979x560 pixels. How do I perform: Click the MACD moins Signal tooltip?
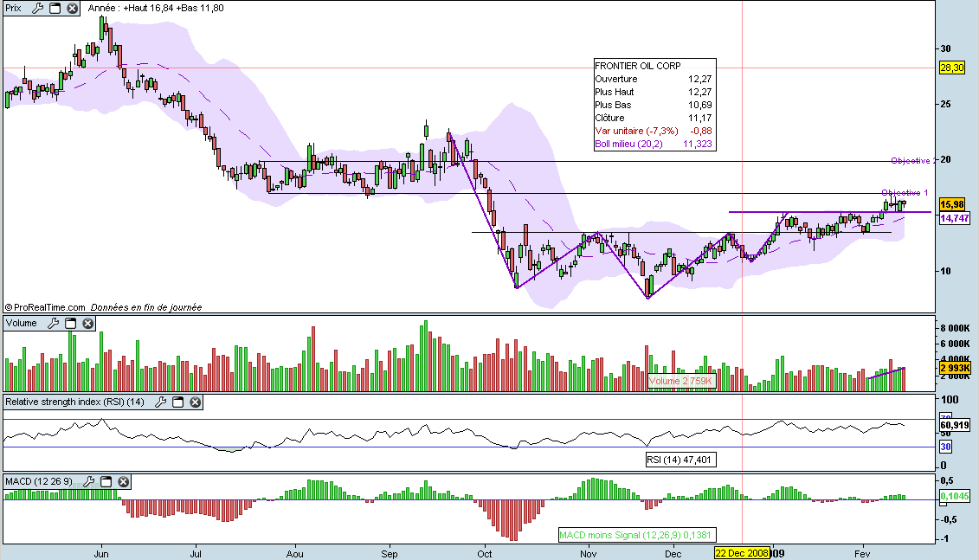pyautogui.click(x=635, y=535)
